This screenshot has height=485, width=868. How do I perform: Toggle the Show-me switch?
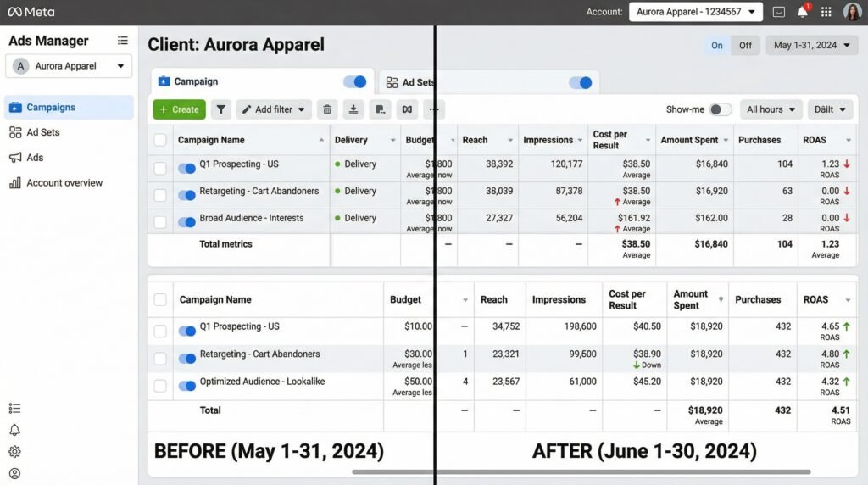click(x=720, y=109)
